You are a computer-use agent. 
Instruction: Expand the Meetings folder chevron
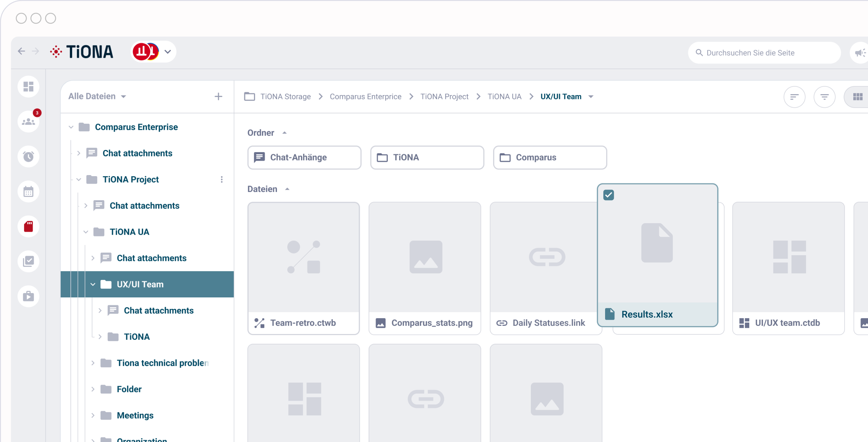pos(93,415)
